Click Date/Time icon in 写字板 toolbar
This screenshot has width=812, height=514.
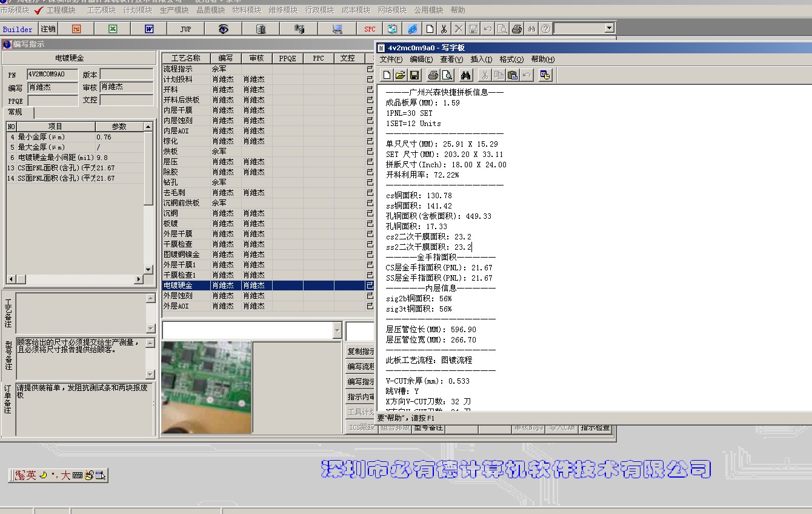tap(545, 75)
